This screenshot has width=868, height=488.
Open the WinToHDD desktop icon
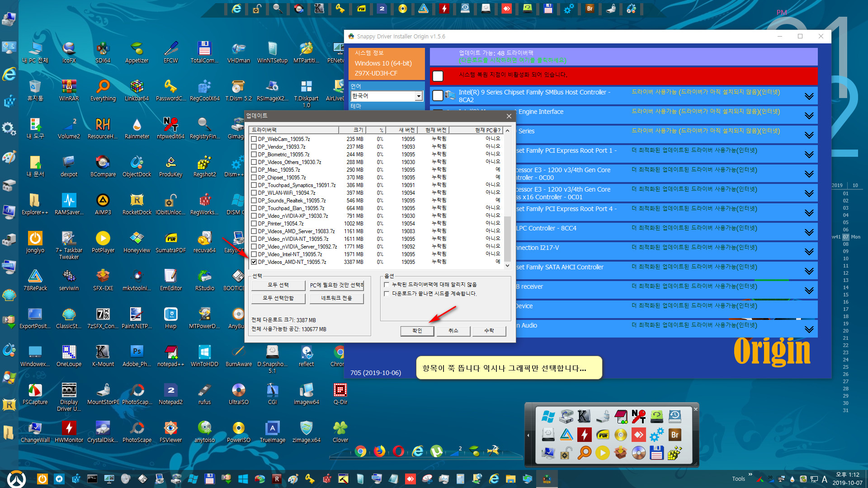(204, 356)
